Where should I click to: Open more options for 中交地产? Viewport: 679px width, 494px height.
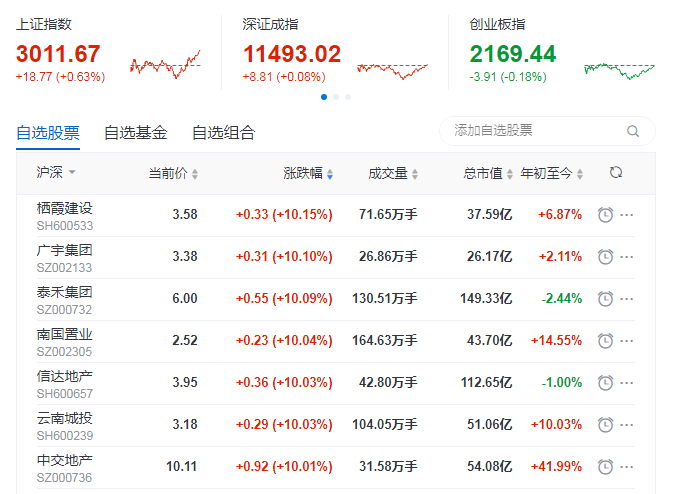pos(627,467)
